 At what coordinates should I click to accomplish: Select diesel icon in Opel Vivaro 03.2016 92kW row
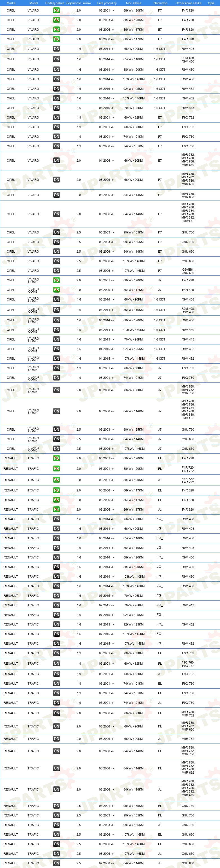tap(57, 89)
